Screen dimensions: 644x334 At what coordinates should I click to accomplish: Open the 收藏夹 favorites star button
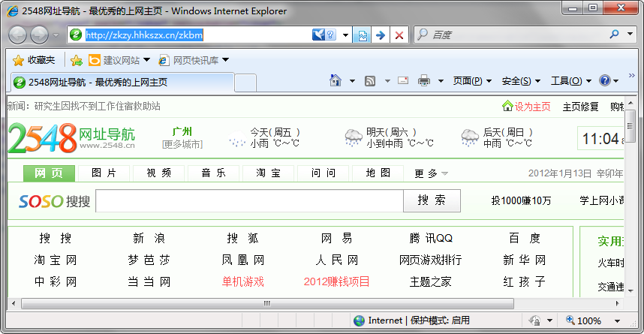[x=34, y=60]
